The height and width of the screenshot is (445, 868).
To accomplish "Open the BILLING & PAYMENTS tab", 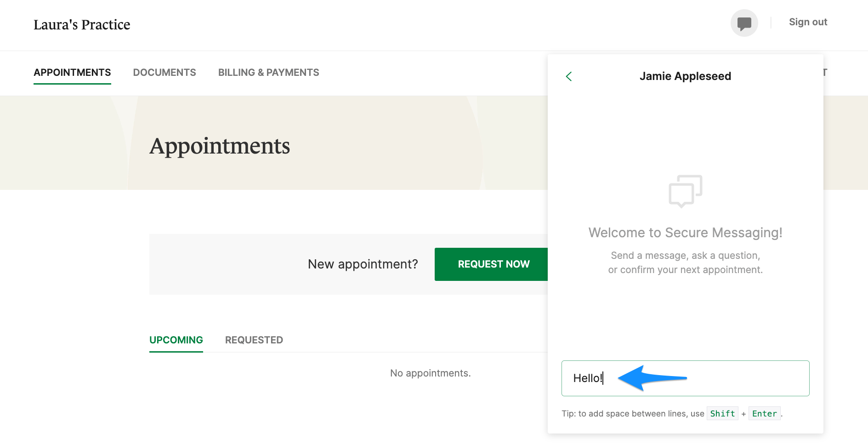I will 268,72.
